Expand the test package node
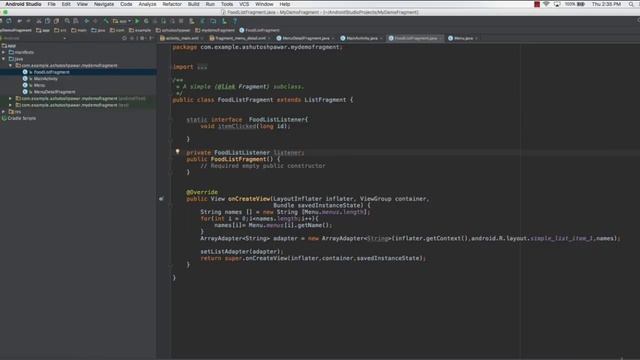Screen dimensions: 640x360 coord(11,105)
